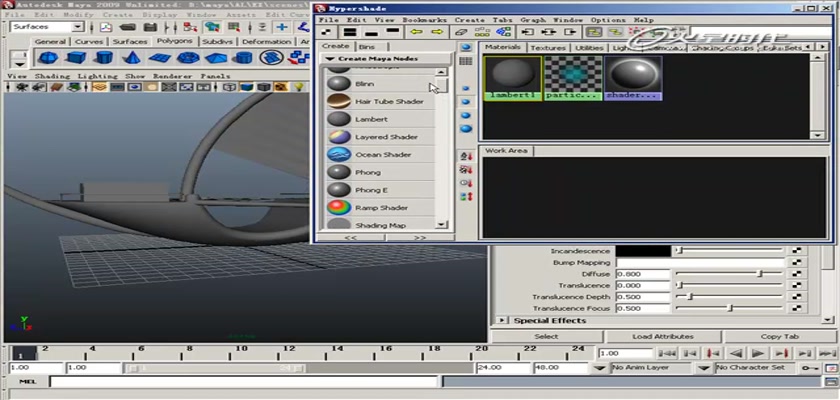This screenshot has width=840, height=400.
Task: Toggle the viewport grid display icon
Action: coord(99,87)
